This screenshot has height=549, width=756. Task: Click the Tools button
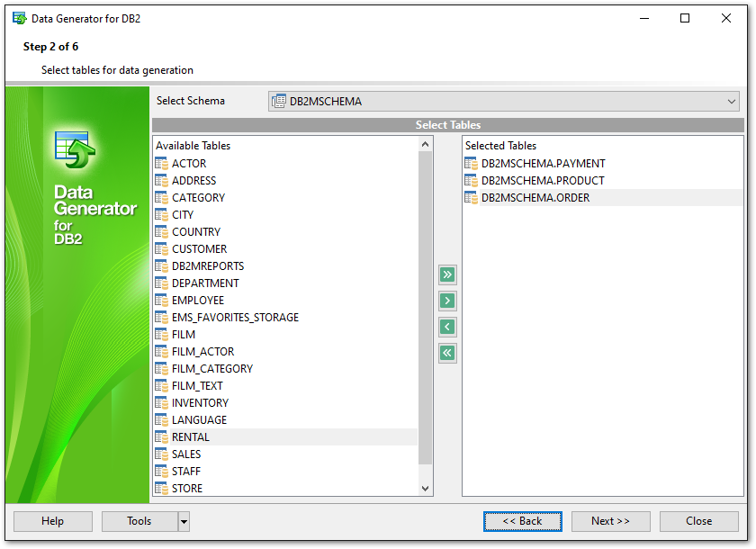139,521
